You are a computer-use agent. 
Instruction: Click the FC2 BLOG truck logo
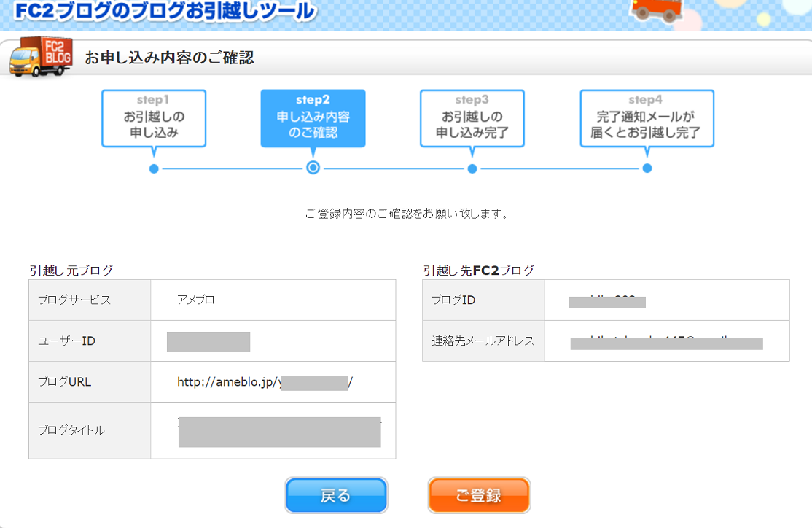pyautogui.click(x=41, y=56)
